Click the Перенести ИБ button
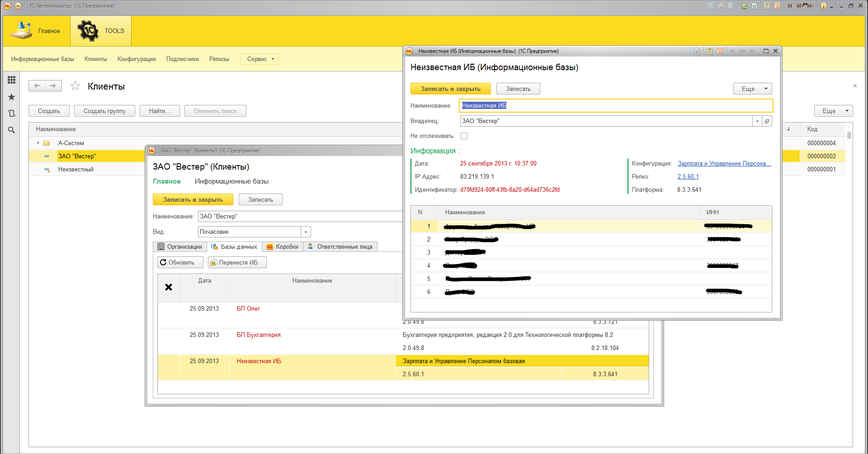Viewport: 868px width, 454px height. [237, 262]
